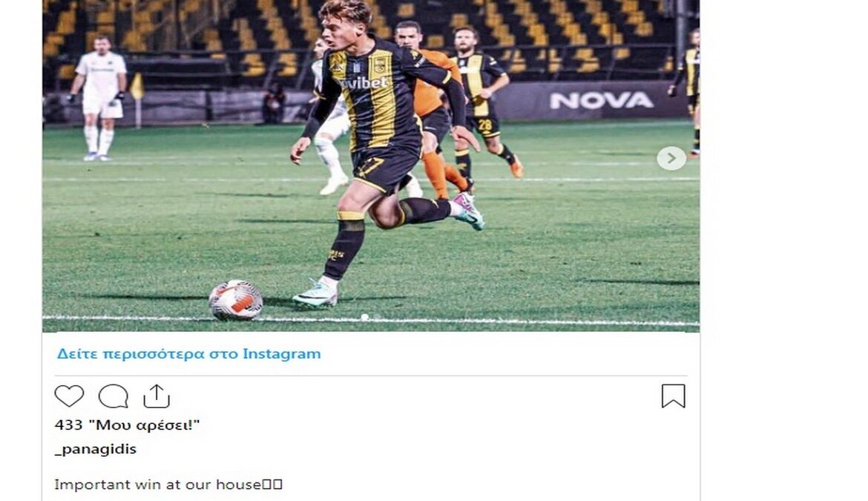Select the first carousel dot indicator

click(x=365, y=317)
